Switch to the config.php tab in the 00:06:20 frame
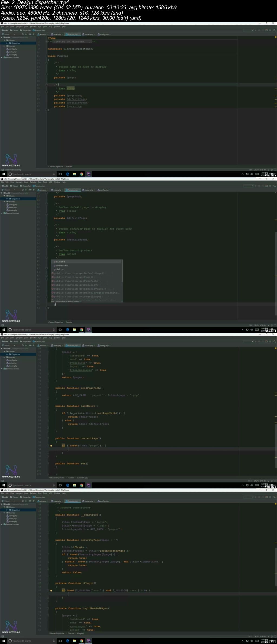Image resolution: width=277 pixels, height=644 pixels. pyautogui.click(x=104, y=346)
